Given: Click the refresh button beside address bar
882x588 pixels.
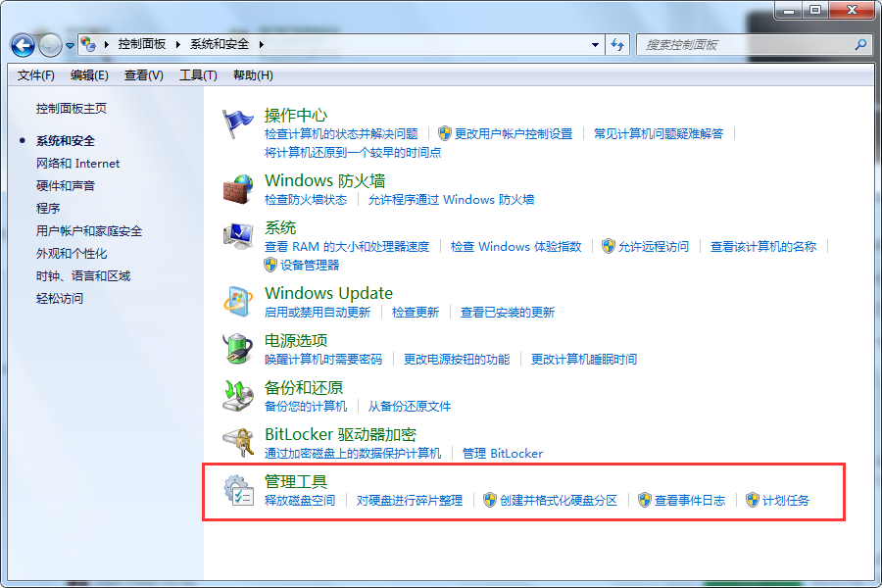Looking at the screenshot, I should 617,44.
